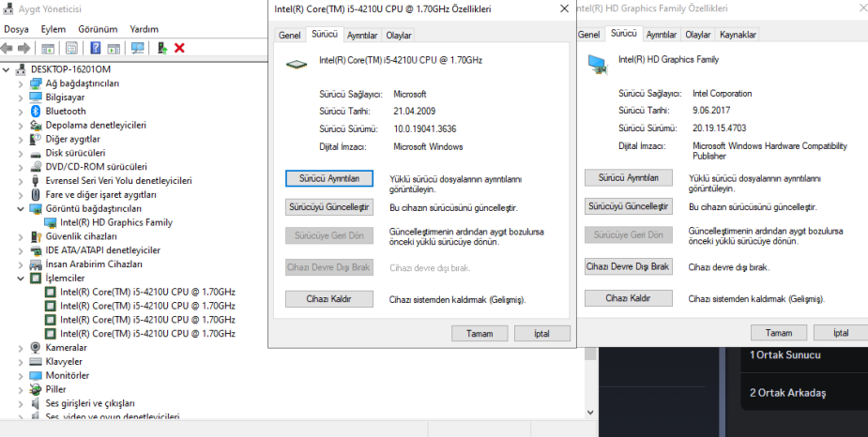Screen dimensions: 868x437
Task: Click İptal in CPU properties dialog
Action: point(542,334)
